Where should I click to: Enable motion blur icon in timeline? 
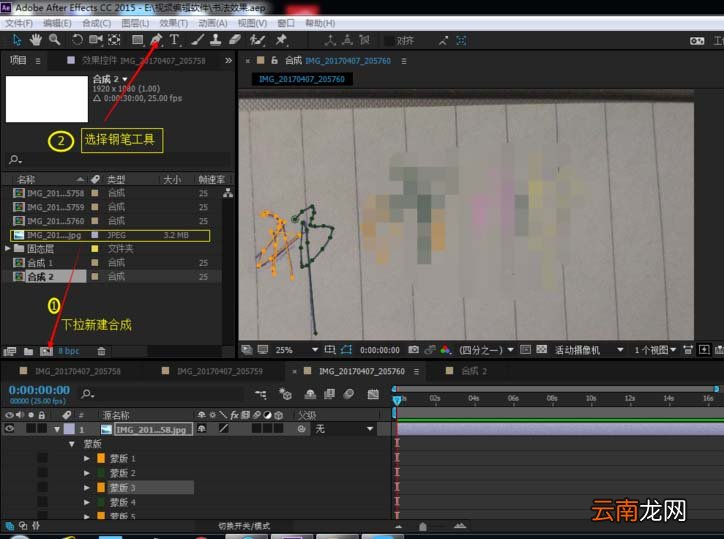coord(349,394)
